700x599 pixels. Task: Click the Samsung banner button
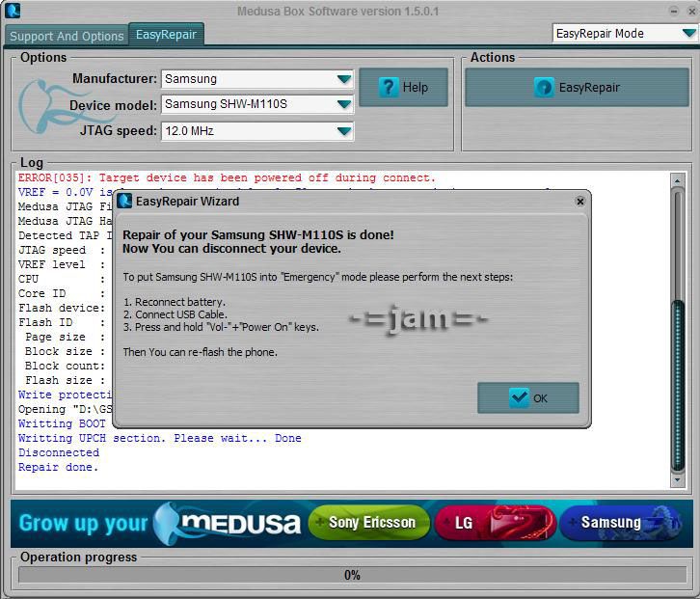click(621, 522)
